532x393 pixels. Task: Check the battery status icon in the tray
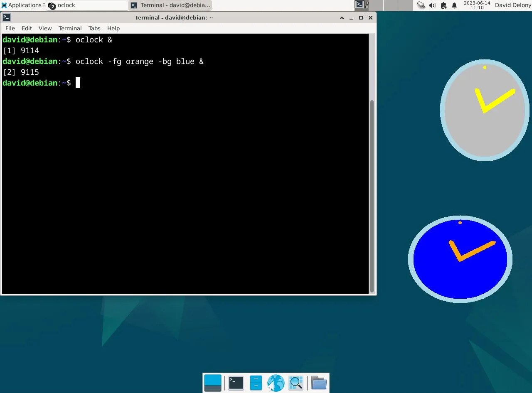pyautogui.click(x=443, y=6)
